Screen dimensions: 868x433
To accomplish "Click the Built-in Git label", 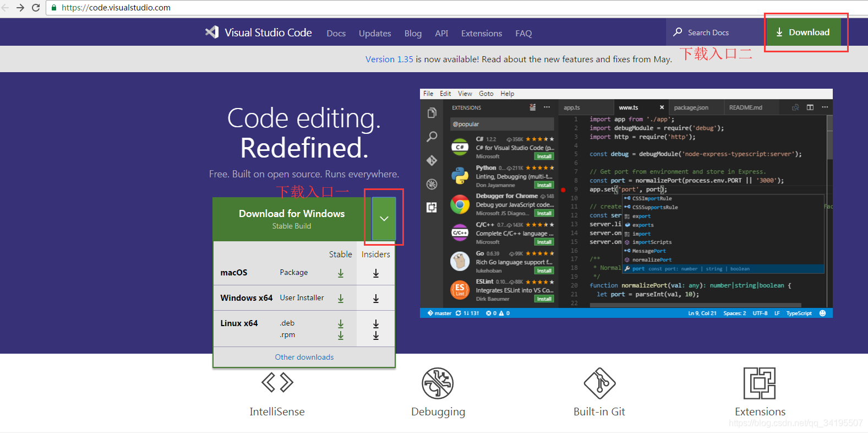I will 599,412.
